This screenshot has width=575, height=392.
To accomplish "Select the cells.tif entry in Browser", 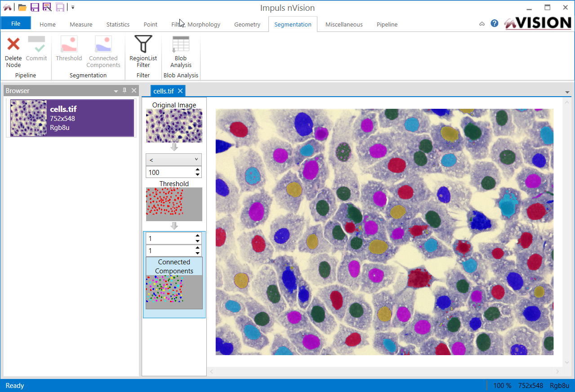I will pyautogui.click(x=72, y=118).
